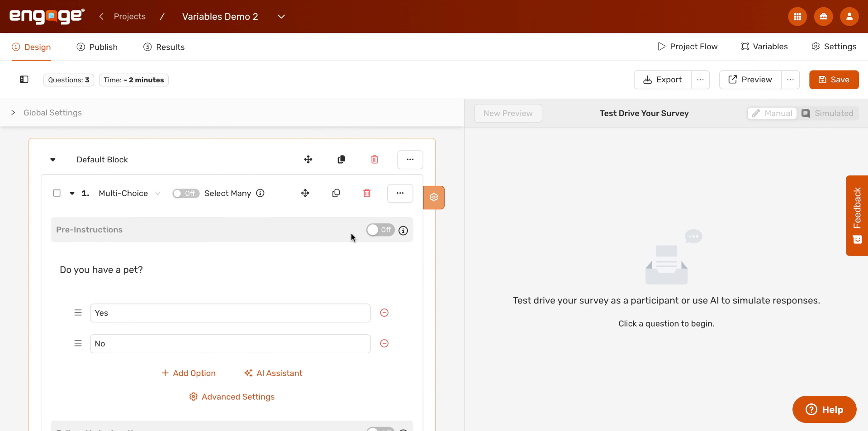Click the 'Default Block' title
The width and height of the screenshot is (868, 431).
(x=102, y=160)
